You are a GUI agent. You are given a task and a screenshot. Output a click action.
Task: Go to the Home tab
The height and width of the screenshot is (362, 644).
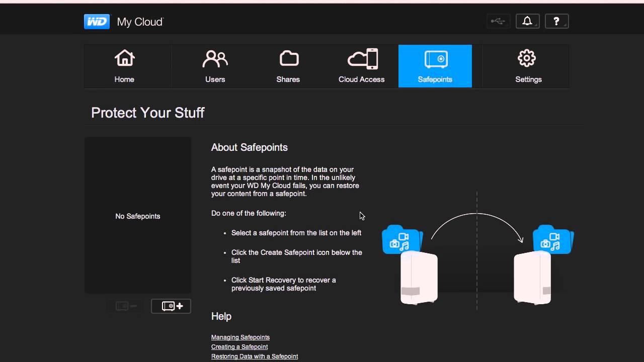click(x=124, y=66)
